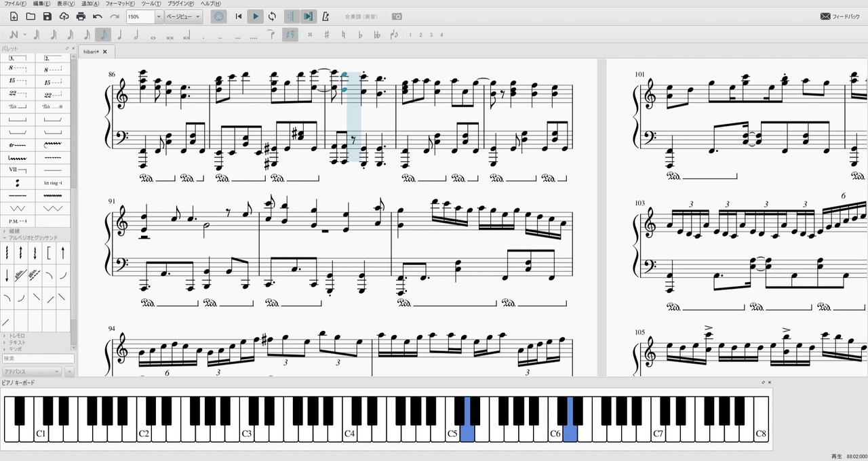Click the palette 検索 search field
Screen dimensions: 868x461
[38, 359]
